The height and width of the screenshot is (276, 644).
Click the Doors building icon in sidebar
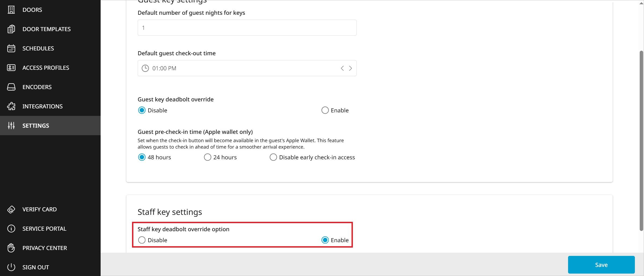point(11,10)
